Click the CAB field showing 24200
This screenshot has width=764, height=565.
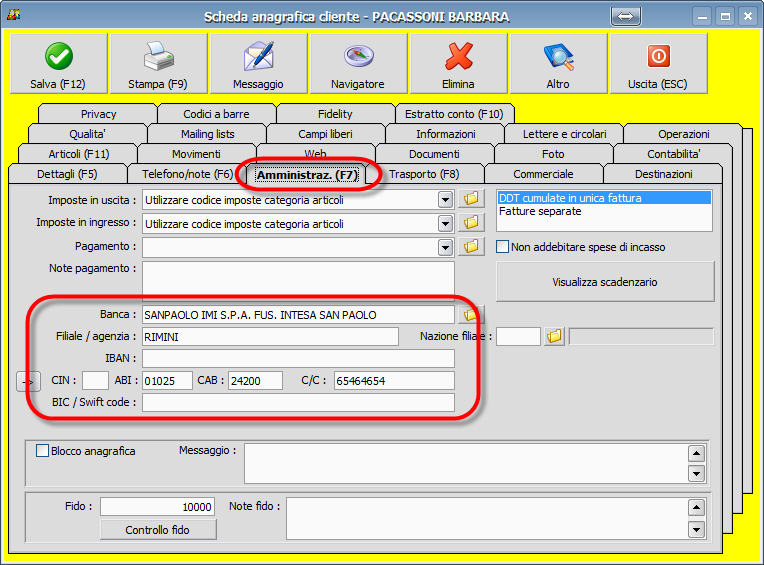(255, 380)
